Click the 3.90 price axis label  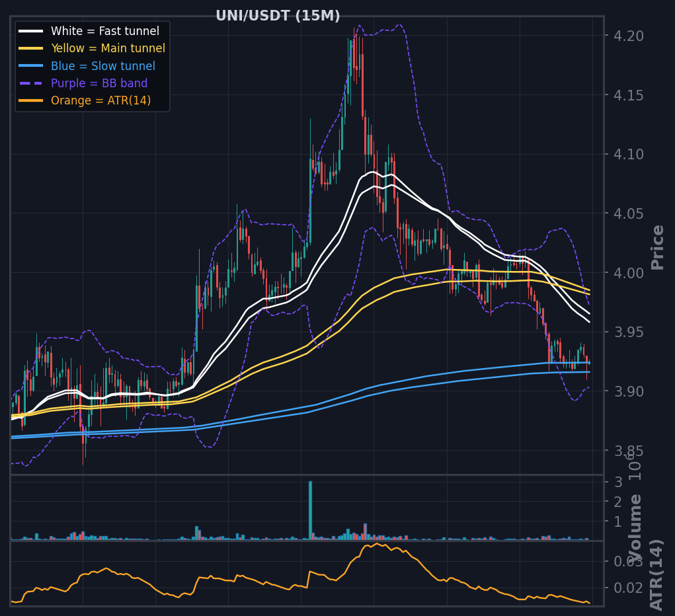pyautogui.click(x=629, y=391)
